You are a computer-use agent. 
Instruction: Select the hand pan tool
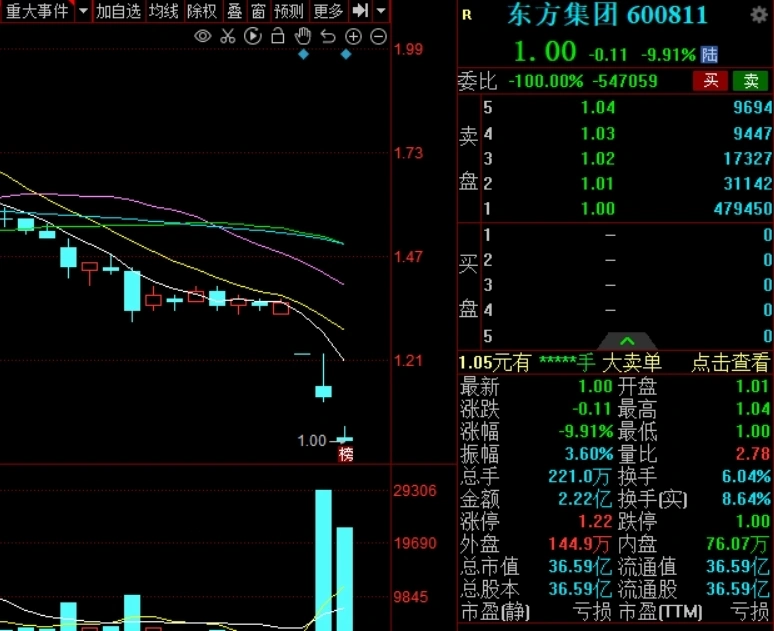pos(303,36)
